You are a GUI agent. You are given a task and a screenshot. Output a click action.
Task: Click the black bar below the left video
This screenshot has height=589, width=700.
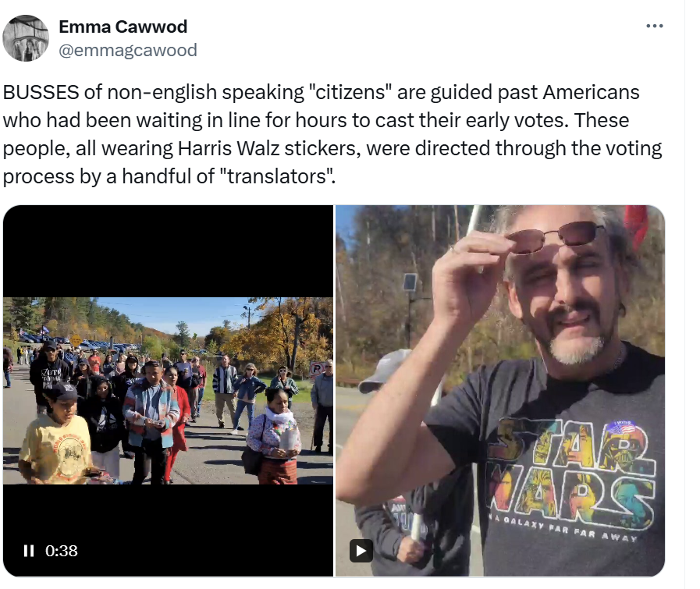pos(168,530)
